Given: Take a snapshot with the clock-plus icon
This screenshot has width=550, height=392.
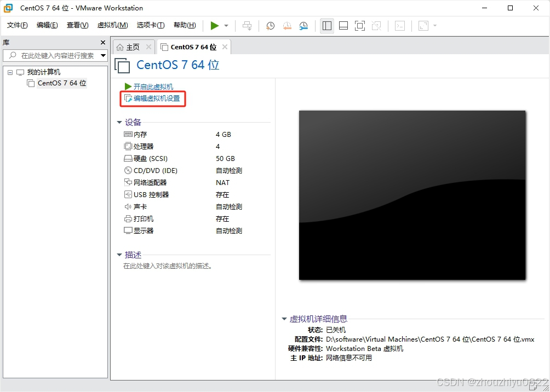Looking at the screenshot, I should [270, 26].
